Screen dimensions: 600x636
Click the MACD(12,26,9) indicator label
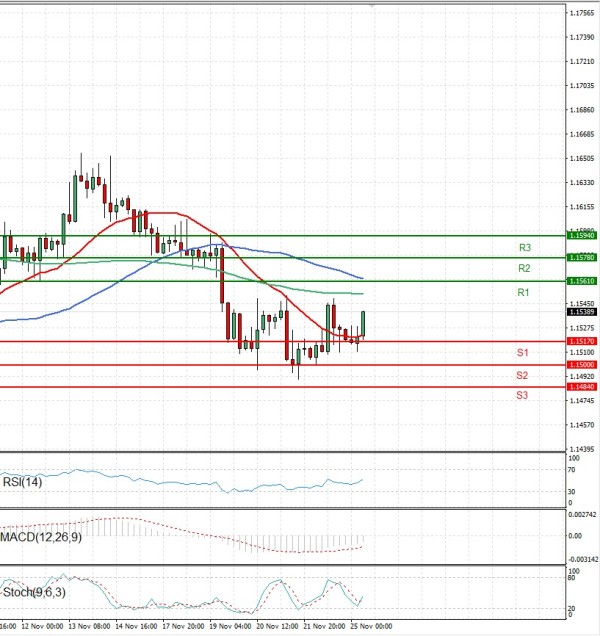click(40, 539)
